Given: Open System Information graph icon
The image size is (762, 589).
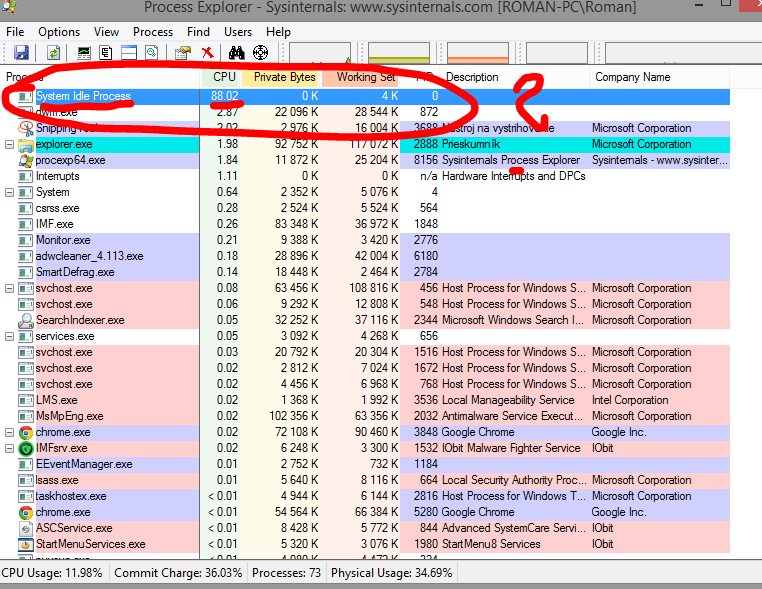Looking at the screenshot, I should click(83, 52).
